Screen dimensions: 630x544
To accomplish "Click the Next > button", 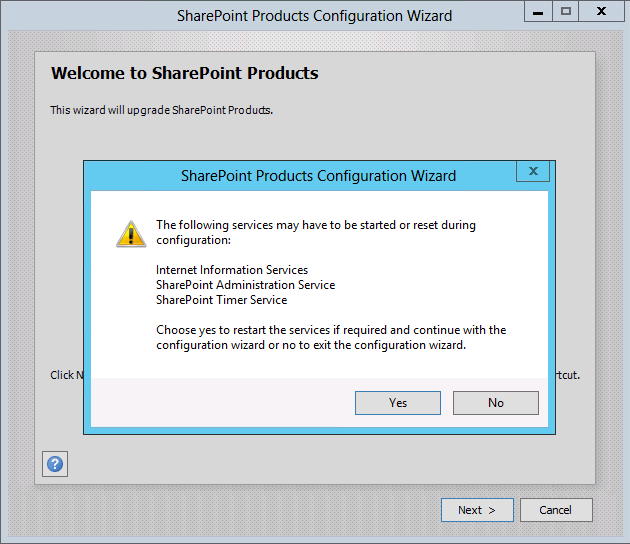I will point(477,510).
